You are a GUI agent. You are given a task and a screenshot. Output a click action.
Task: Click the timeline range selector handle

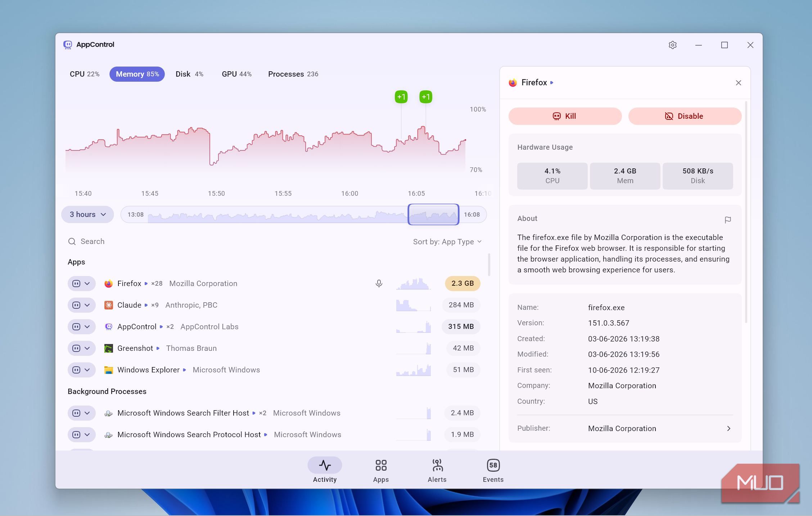(x=433, y=214)
